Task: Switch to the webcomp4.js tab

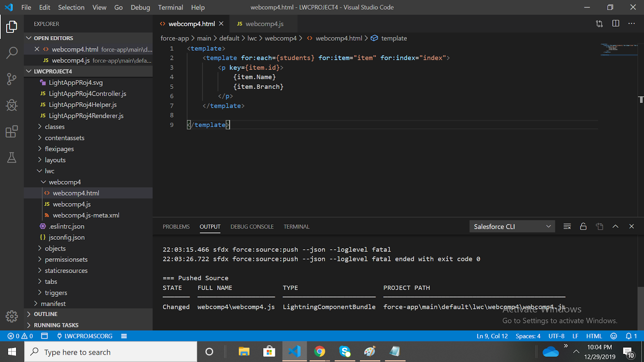Action: pos(264,24)
